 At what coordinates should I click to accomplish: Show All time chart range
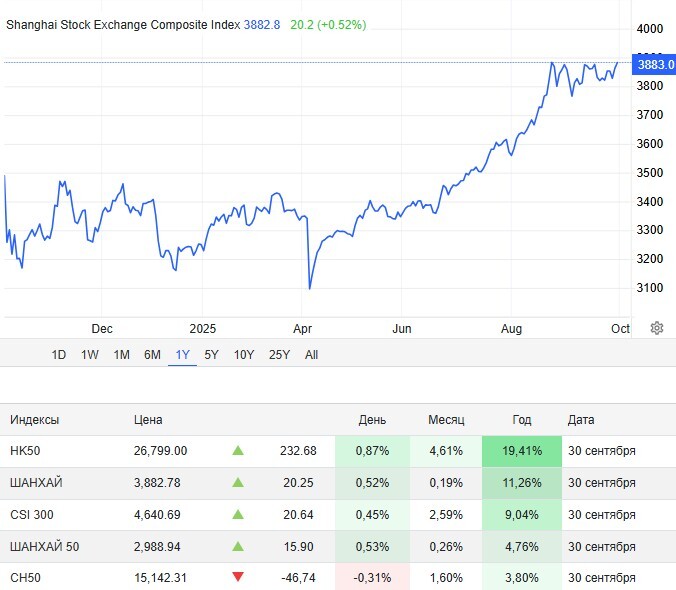pyautogui.click(x=312, y=354)
